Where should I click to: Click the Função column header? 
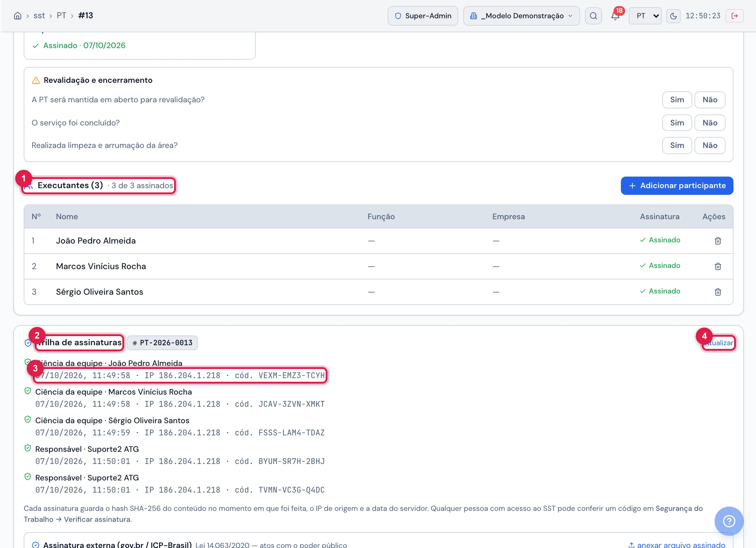pos(381,216)
